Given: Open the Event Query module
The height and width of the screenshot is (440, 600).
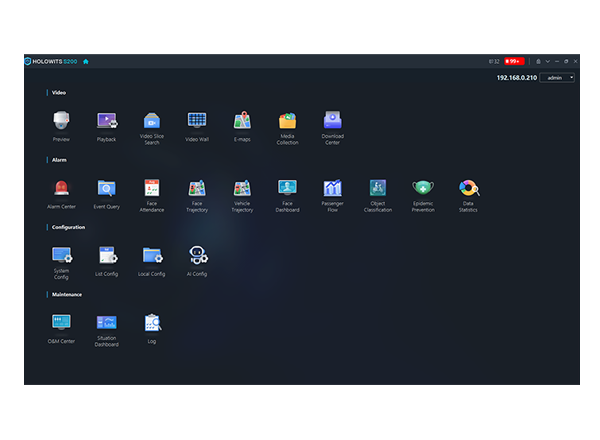Looking at the screenshot, I should click(x=106, y=188).
